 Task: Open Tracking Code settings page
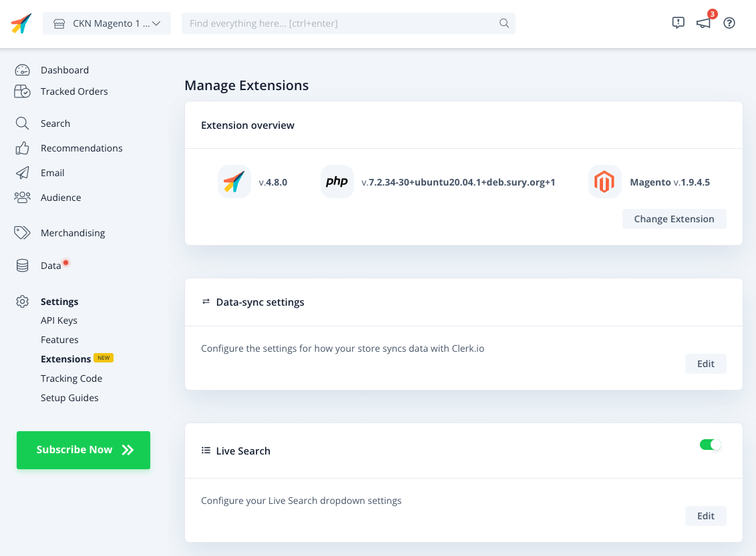[x=71, y=378]
